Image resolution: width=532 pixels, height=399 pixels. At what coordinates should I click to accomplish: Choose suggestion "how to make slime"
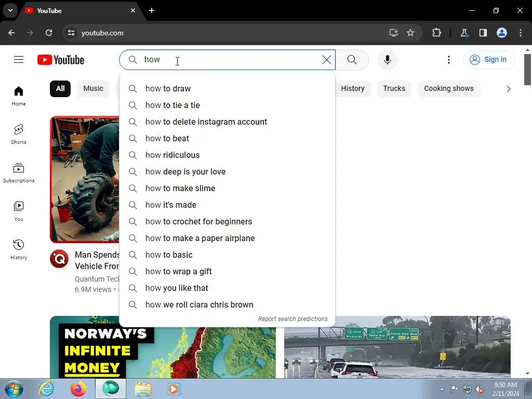[x=228, y=188]
